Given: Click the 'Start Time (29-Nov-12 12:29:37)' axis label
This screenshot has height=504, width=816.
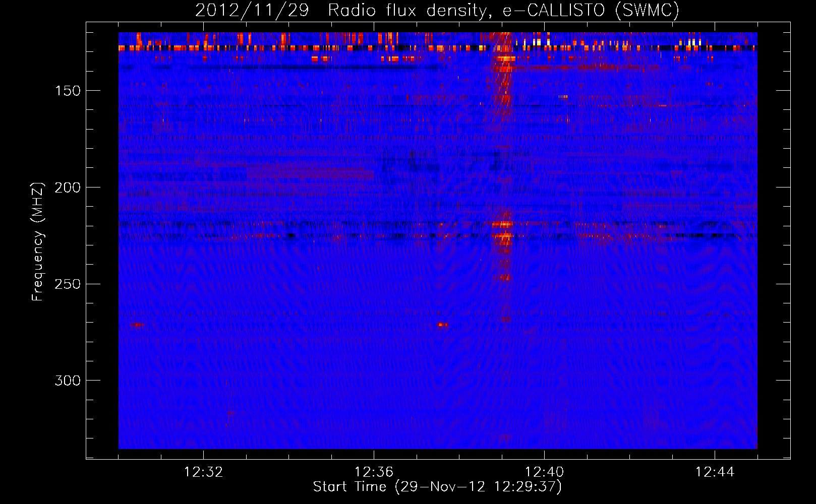Looking at the screenshot, I should (x=437, y=487).
